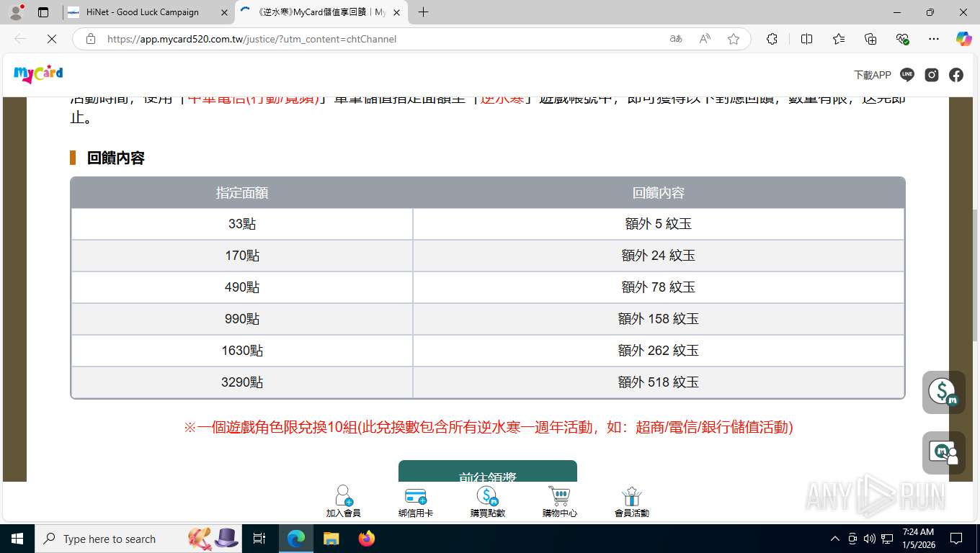Open File Explorer from taskbar
Viewport: 980px width, 553px height.
[x=331, y=539]
